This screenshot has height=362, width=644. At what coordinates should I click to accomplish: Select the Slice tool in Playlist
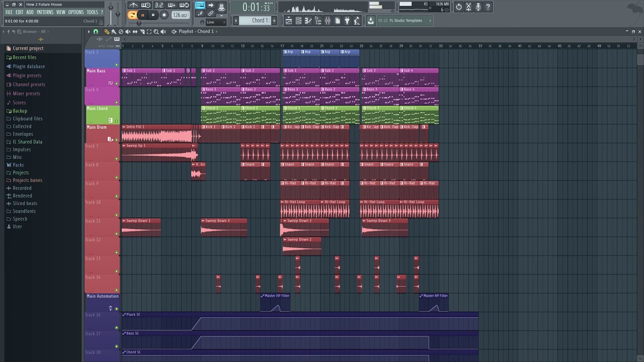[x=142, y=31]
